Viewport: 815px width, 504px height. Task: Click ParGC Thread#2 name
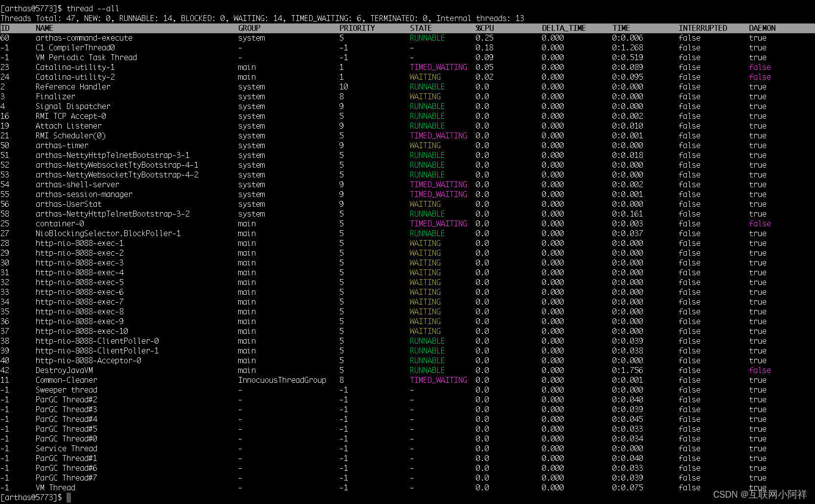click(x=67, y=399)
